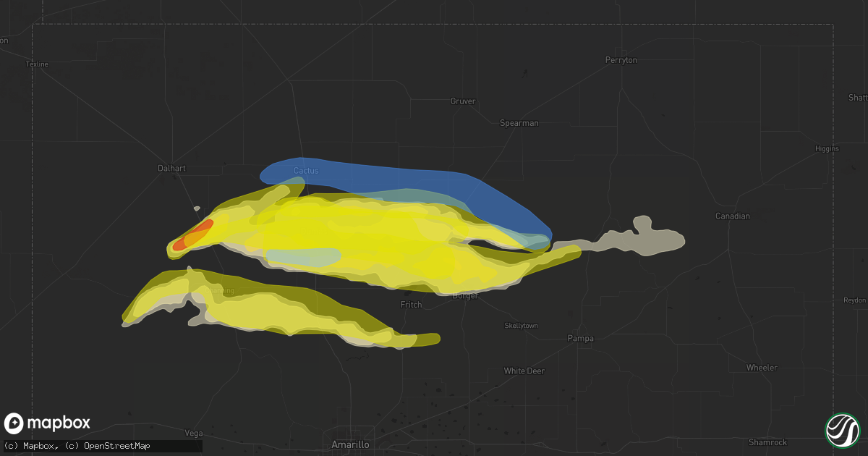Click the Perryton city label
Viewport: 868px width, 456px height.
pyautogui.click(x=621, y=60)
